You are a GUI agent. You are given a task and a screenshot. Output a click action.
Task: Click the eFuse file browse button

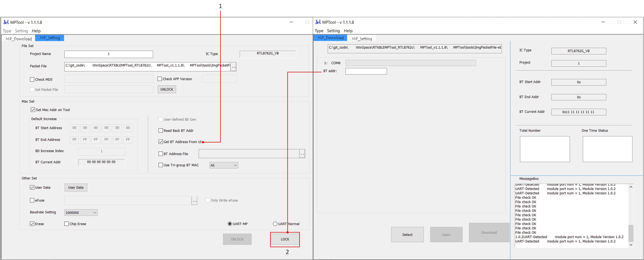195,201
